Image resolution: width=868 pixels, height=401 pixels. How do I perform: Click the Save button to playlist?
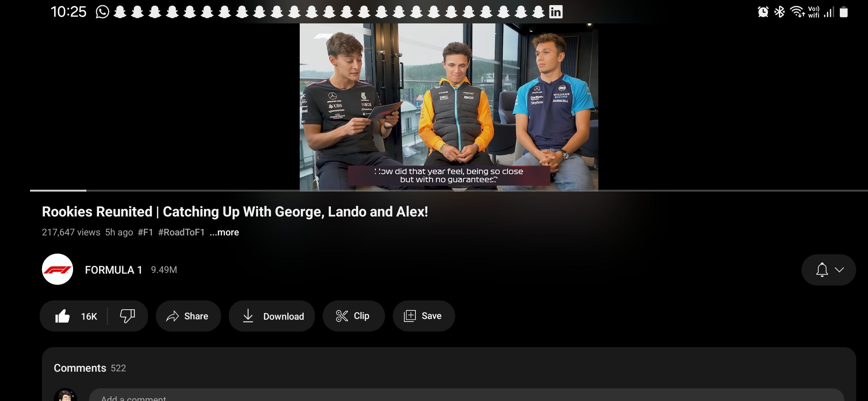pos(423,316)
